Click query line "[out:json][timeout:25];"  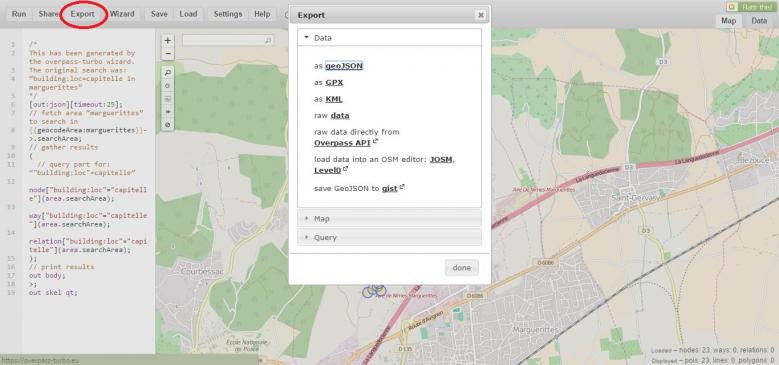coord(75,104)
